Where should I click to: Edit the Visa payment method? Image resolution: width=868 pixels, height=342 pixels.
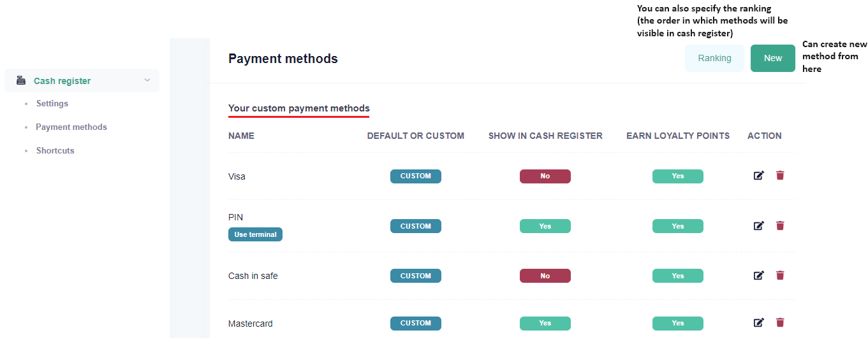(x=758, y=176)
